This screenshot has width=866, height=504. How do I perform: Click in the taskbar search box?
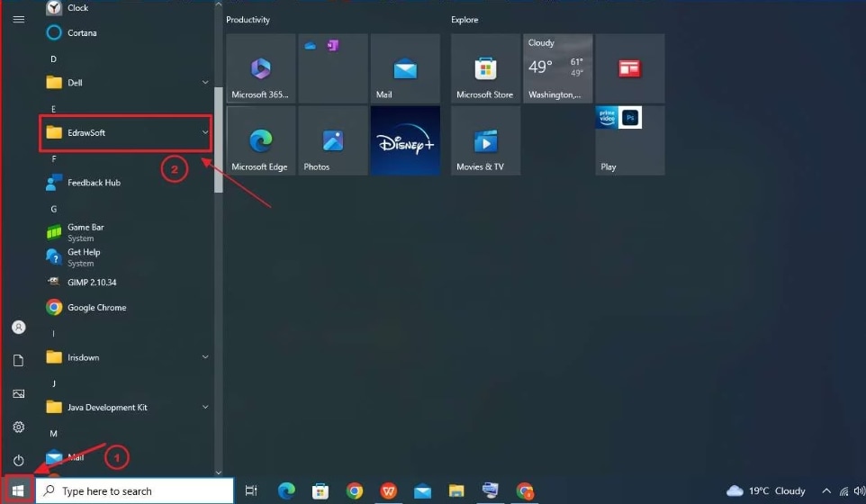[135, 490]
